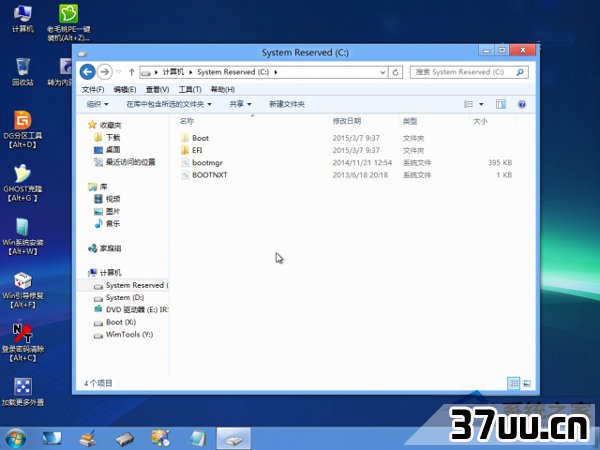Launch Win boot repair desktop icon
600x450 pixels.
(x=23, y=290)
